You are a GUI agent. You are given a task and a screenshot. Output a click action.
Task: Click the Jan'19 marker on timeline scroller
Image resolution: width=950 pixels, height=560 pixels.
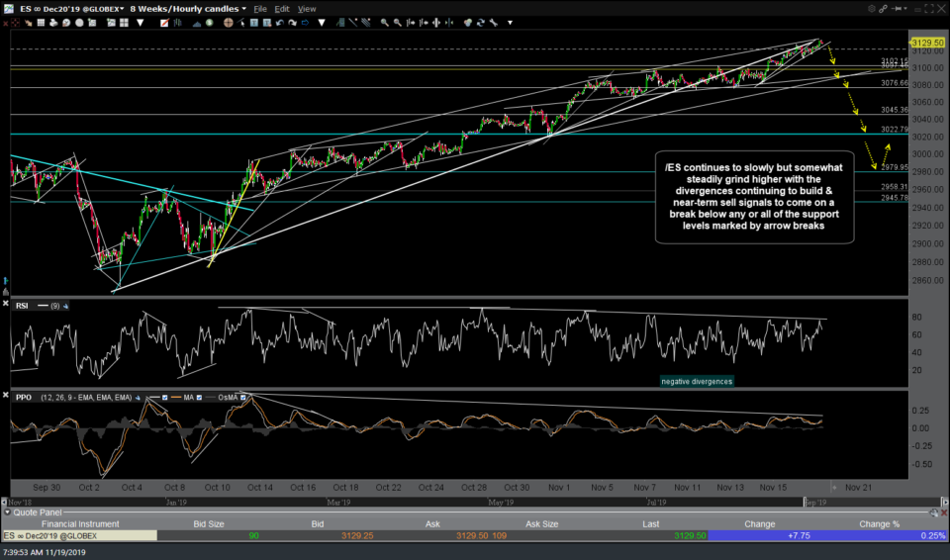click(176, 503)
